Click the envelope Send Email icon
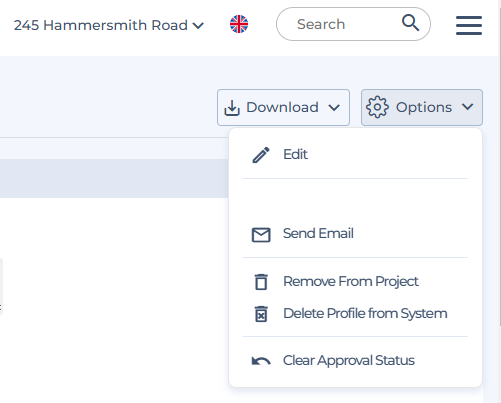 (261, 235)
